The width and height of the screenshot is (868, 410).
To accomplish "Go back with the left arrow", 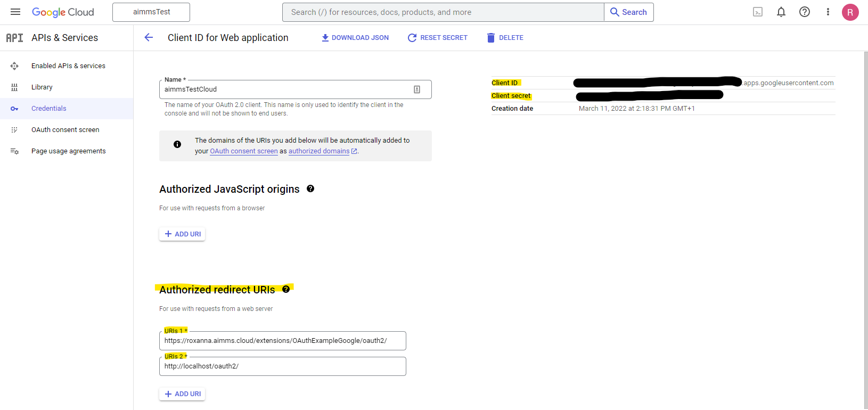I will click(x=149, y=37).
